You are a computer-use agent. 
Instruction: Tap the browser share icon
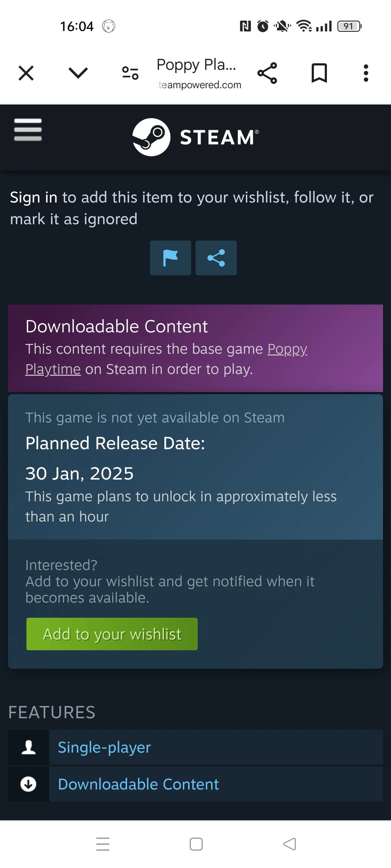(267, 73)
